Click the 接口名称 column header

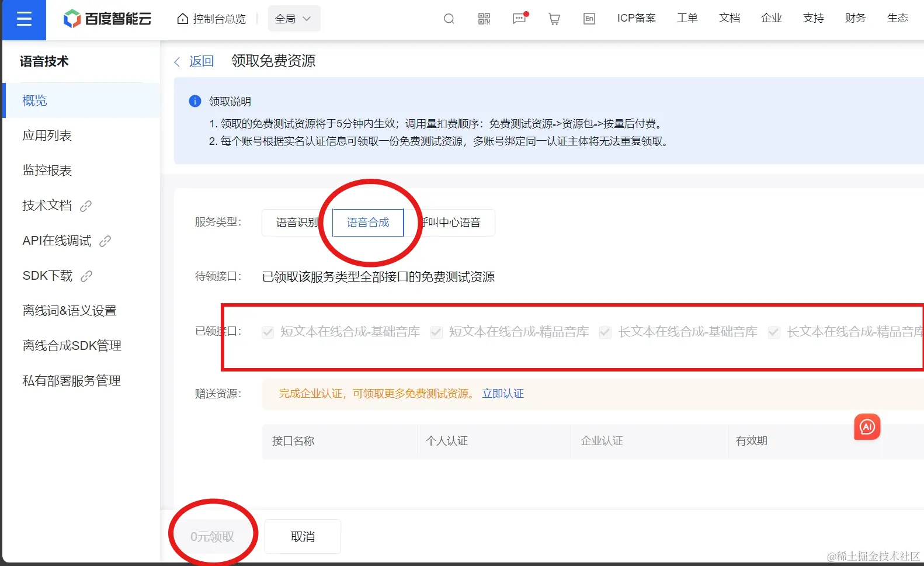coord(293,441)
